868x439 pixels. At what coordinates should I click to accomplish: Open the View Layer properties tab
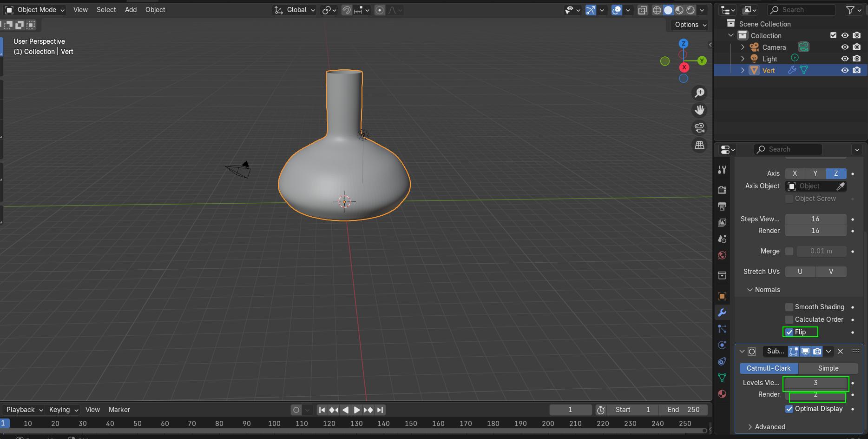pyautogui.click(x=722, y=222)
